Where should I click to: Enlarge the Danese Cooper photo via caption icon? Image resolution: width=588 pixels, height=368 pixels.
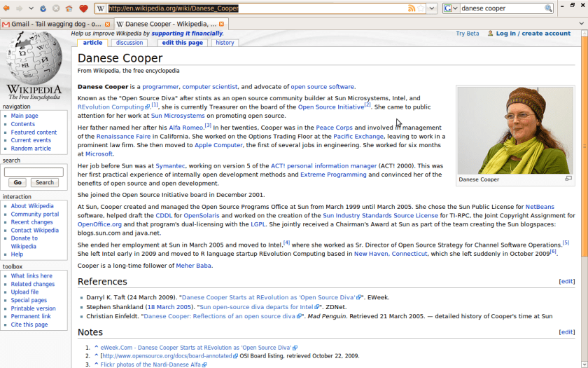[x=568, y=179]
